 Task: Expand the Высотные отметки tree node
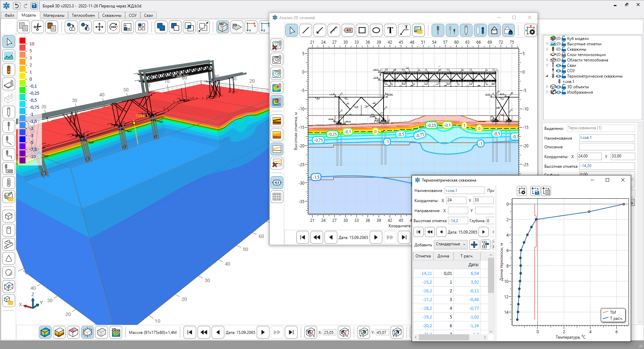click(547, 44)
